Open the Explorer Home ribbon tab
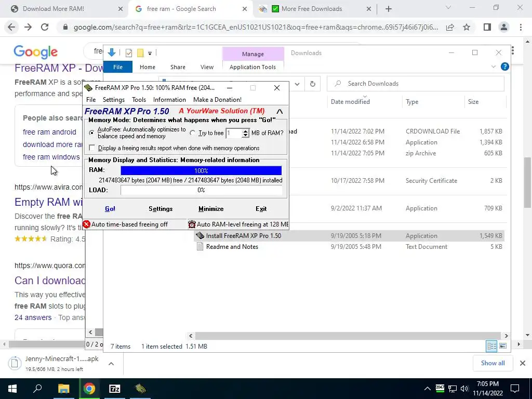The image size is (532, 399). [147, 67]
